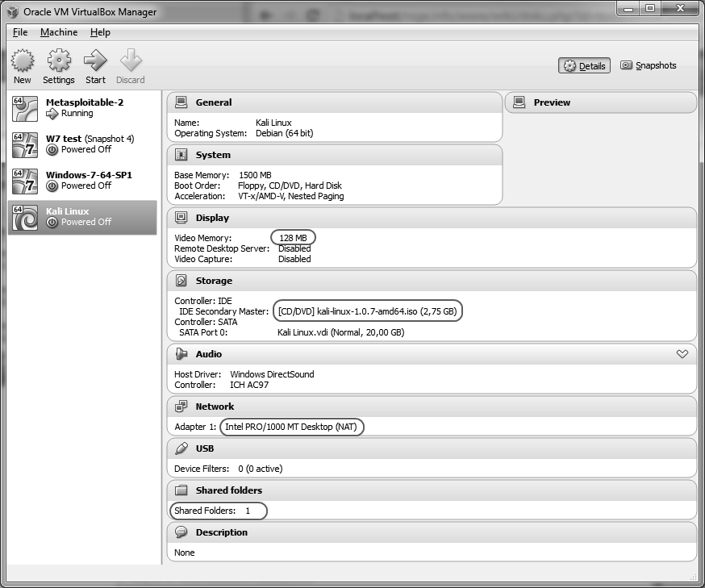Click the Metasploitable-2 VM icon

point(25,108)
